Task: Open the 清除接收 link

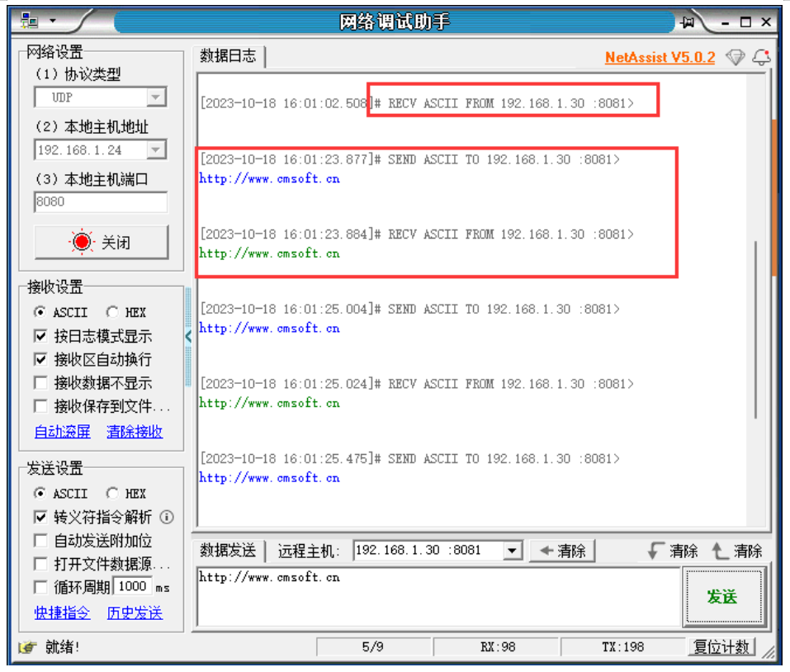Action: coord(135,432)
